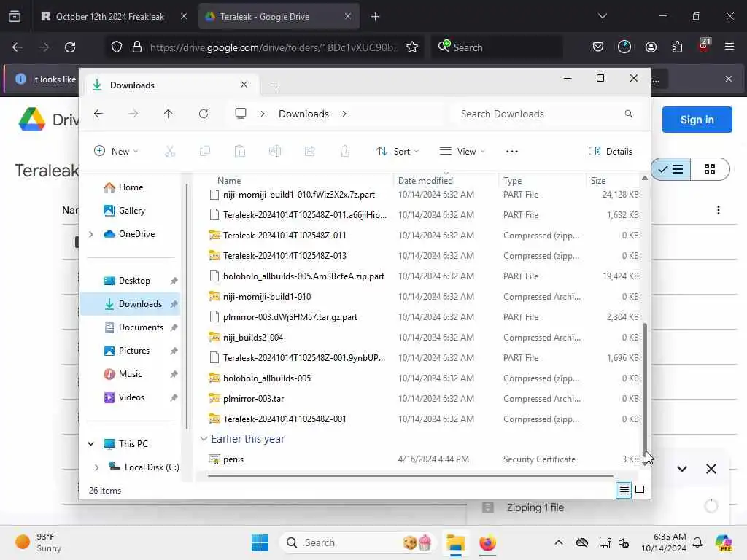Click Copy icon in Explorer toolbar
Screen dimensions: 747x560
205,152
